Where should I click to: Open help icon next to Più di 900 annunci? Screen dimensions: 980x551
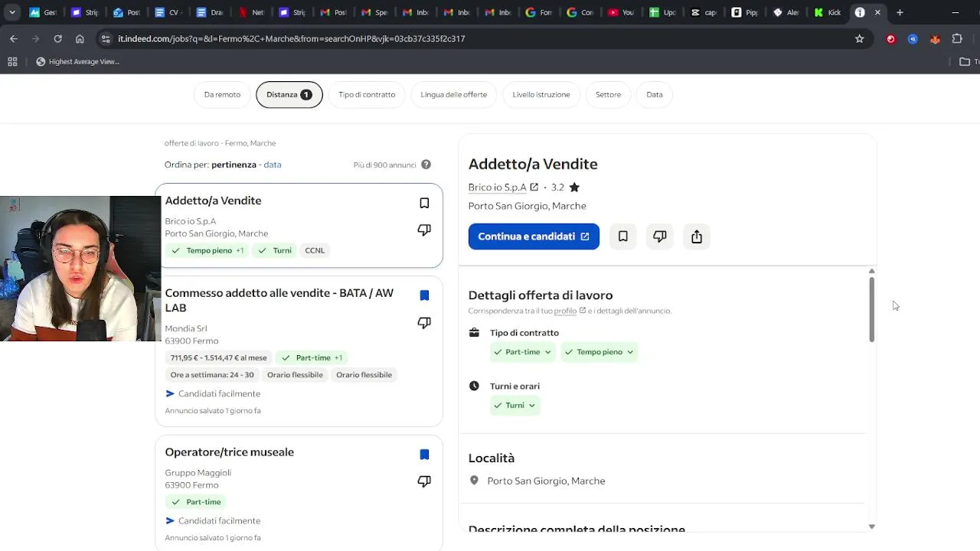(x=426, y=165)
